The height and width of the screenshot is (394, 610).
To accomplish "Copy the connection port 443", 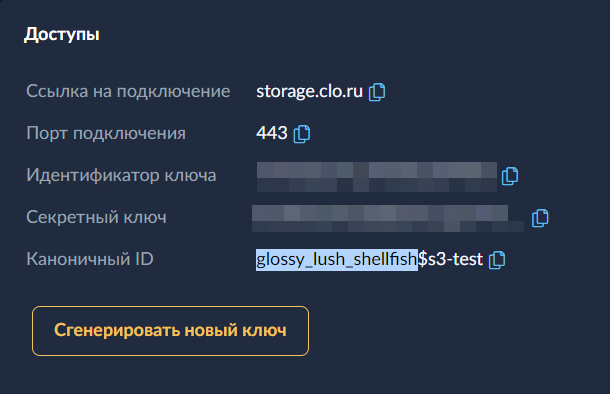I will click(x=302, y=134).
